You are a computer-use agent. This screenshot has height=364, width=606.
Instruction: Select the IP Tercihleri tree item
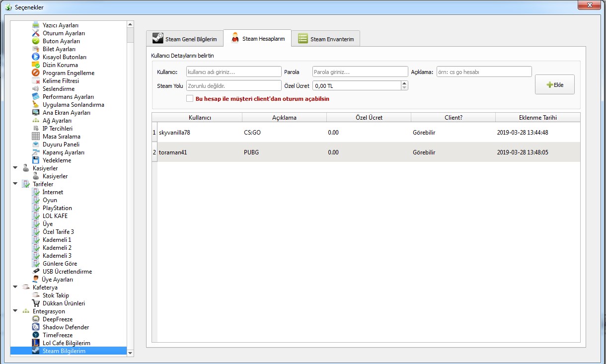coord(58,129)
